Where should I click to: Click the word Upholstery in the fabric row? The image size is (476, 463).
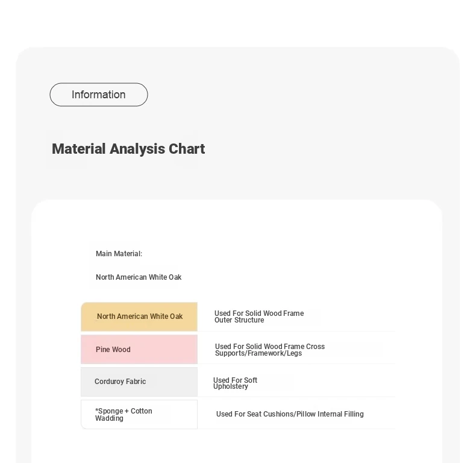(230, 386)
